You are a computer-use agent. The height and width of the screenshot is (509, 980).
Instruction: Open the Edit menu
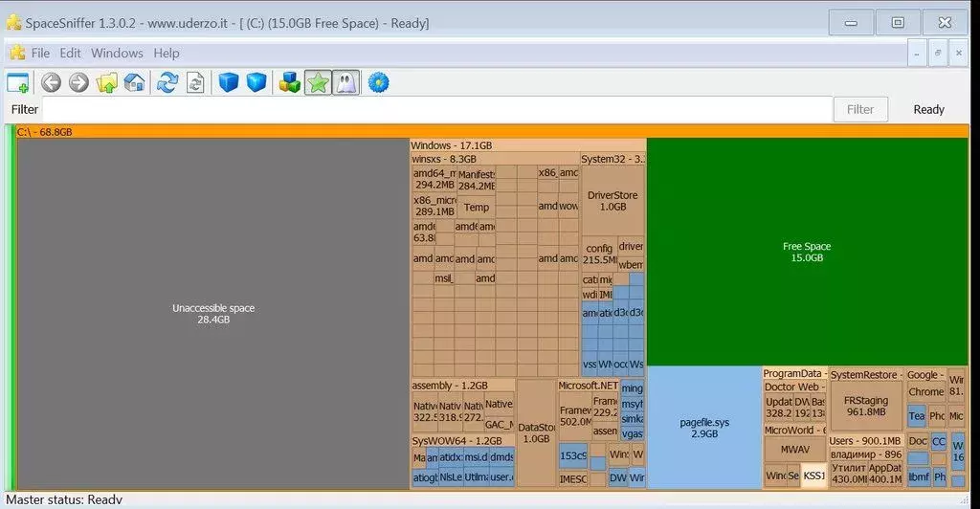coord(70,53)
